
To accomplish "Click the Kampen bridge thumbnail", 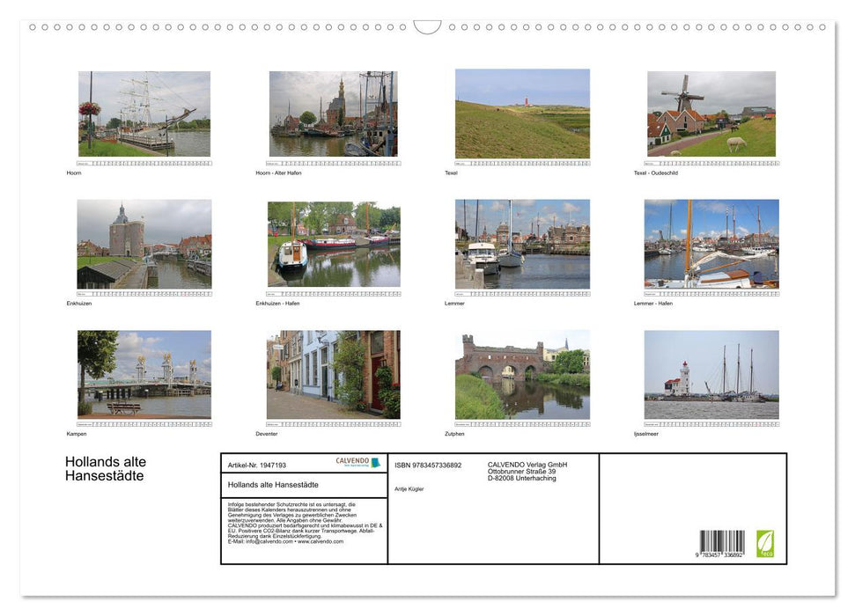I will [144, 374].
